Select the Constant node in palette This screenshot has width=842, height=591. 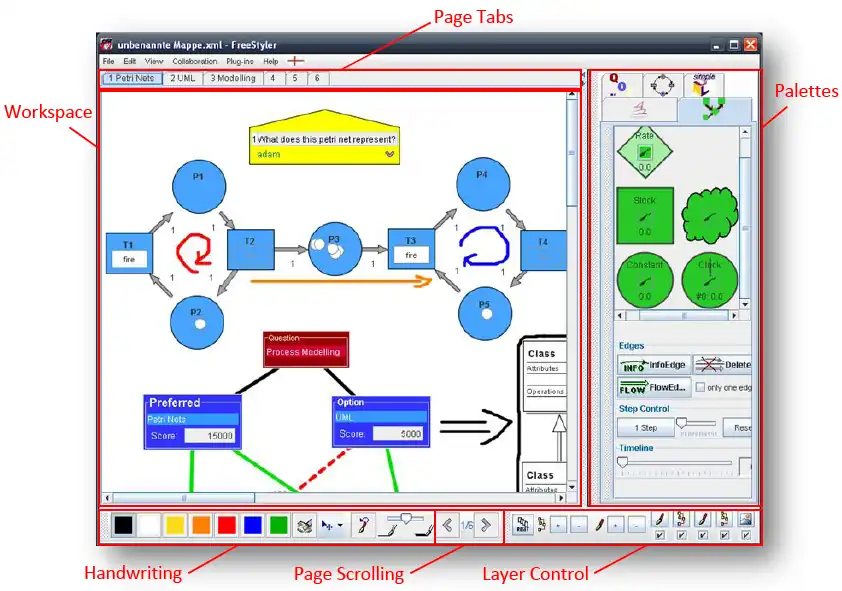coord(645,280)
